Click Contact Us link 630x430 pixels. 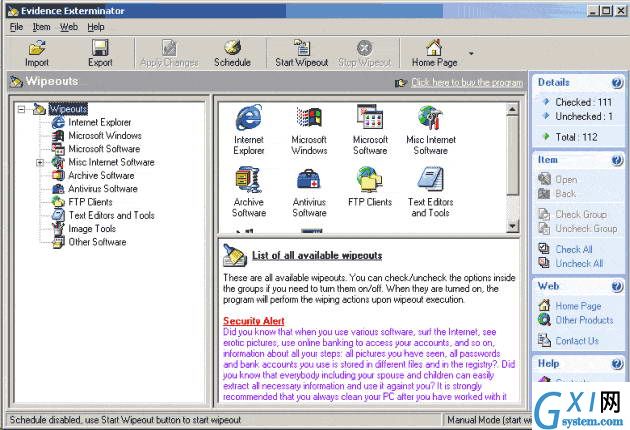tap(577, 341)
